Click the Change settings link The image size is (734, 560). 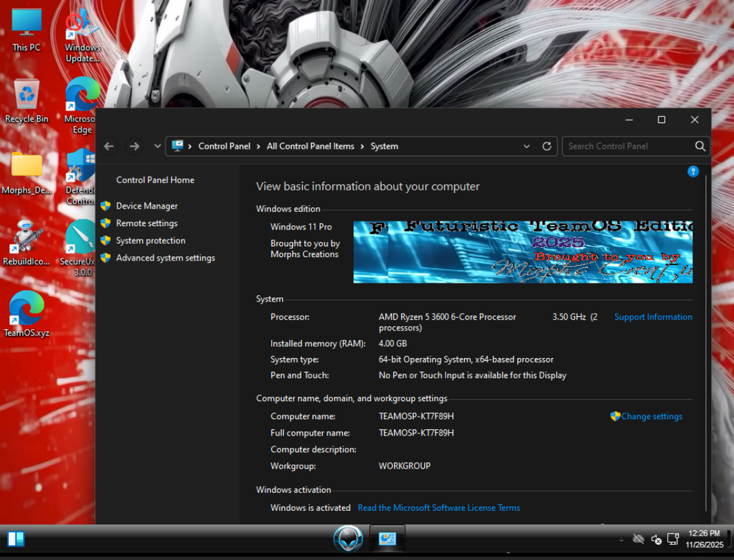(651, 417)
